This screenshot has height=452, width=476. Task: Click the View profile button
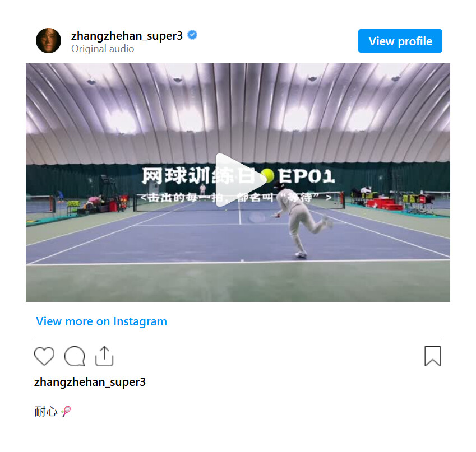[400, 41]
